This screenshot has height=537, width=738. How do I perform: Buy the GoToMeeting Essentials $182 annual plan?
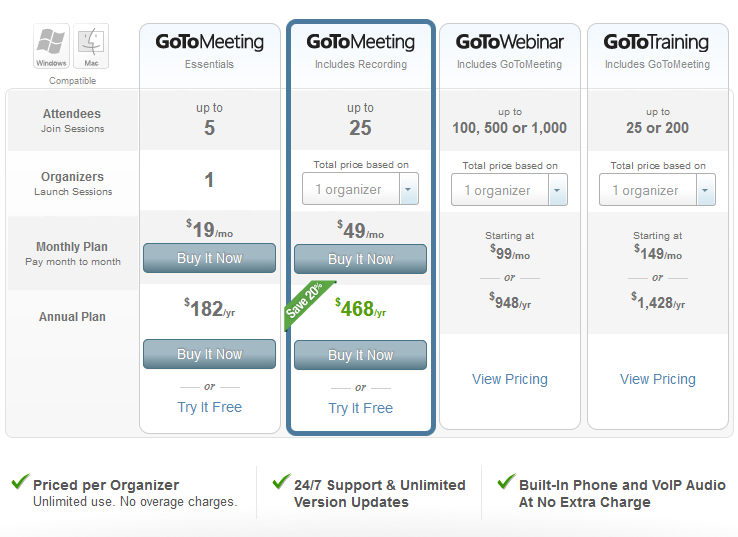209,354
